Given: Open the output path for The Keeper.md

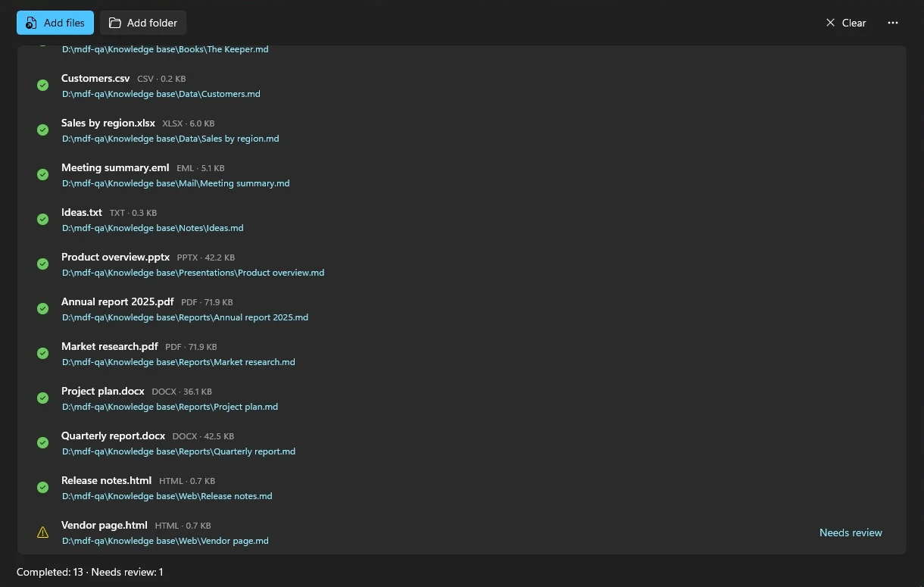Looking at the screenshot, I should (165, 50).
